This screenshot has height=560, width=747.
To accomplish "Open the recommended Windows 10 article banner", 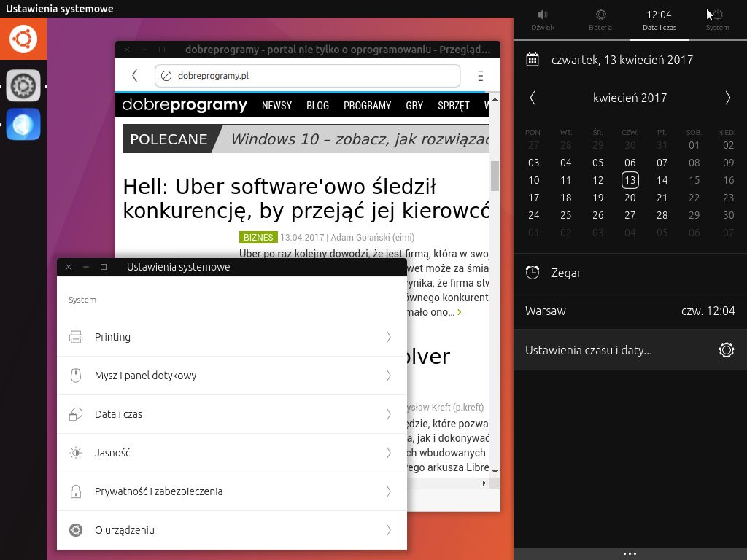I will [x=306, y=139].
